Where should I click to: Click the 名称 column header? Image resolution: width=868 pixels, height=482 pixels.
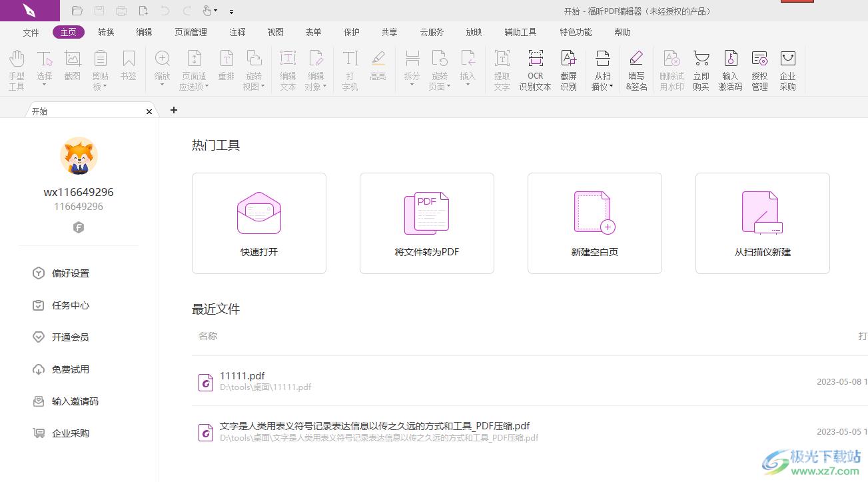(208, 336)
